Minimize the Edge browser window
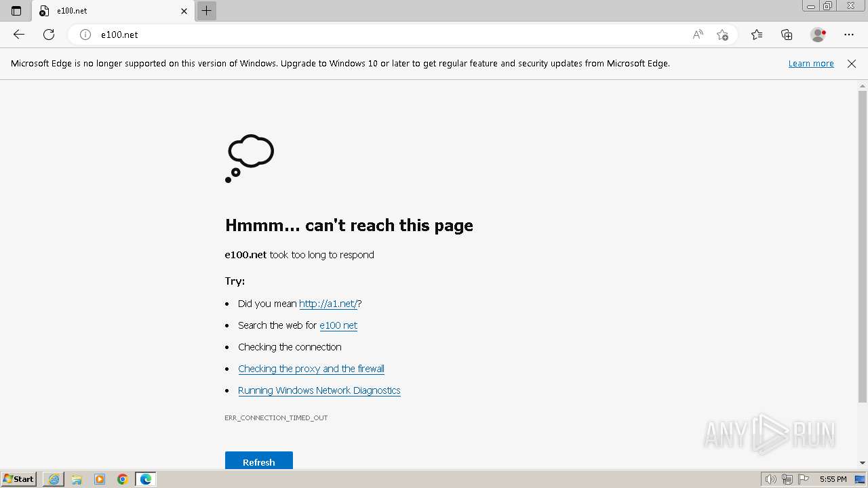The height and width of the screenshot is (488, 868). point(811,6)
